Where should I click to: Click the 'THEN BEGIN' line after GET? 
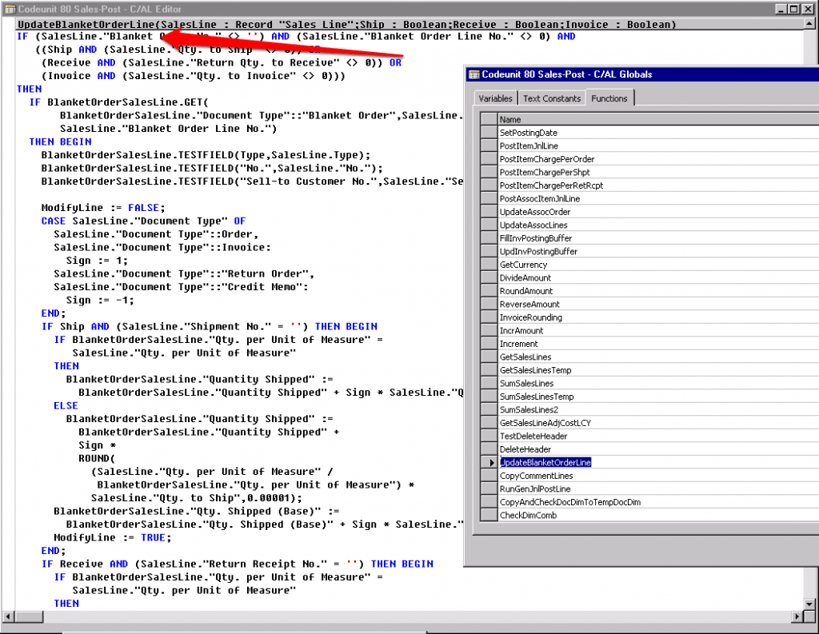(x=60, y=142)
